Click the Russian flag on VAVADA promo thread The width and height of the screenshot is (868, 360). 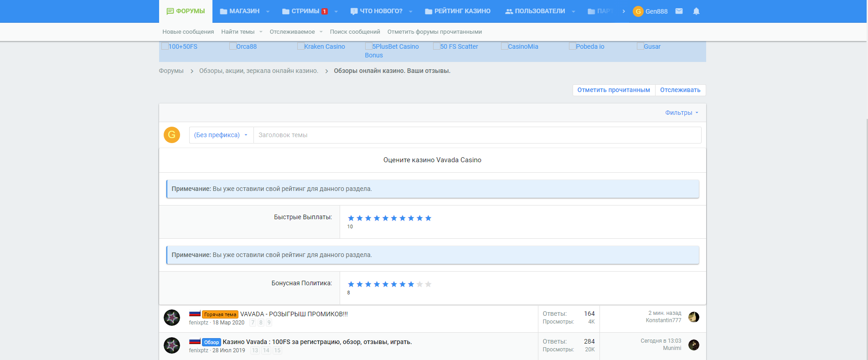[195, 314]
